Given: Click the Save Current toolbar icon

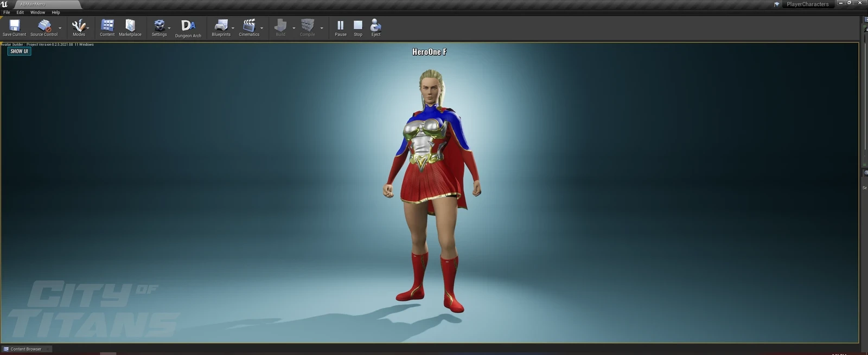Looking at the screenshot, I should [14, 28].
